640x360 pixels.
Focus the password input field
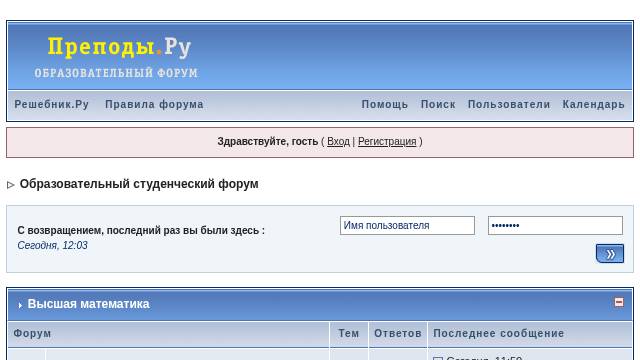(555, 225)
